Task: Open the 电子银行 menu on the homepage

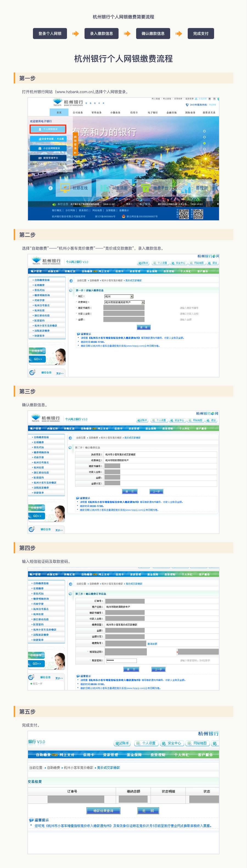Action: click(153, 113)
